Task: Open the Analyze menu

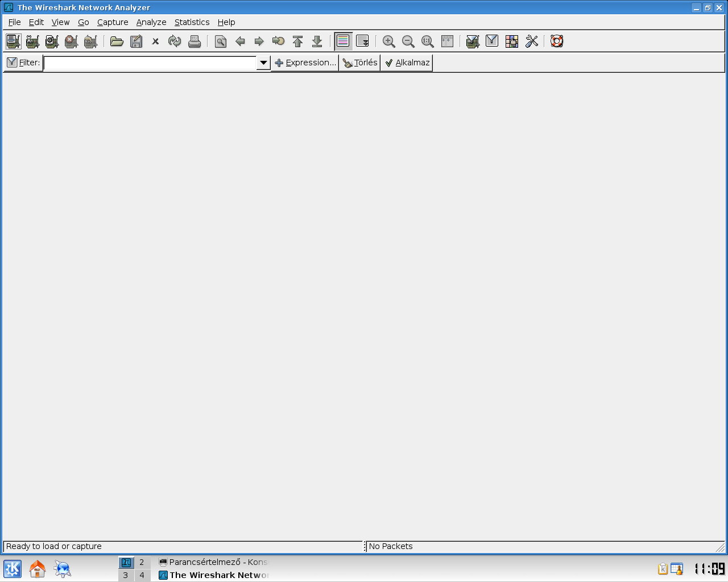Action: (x=151, y=22)
